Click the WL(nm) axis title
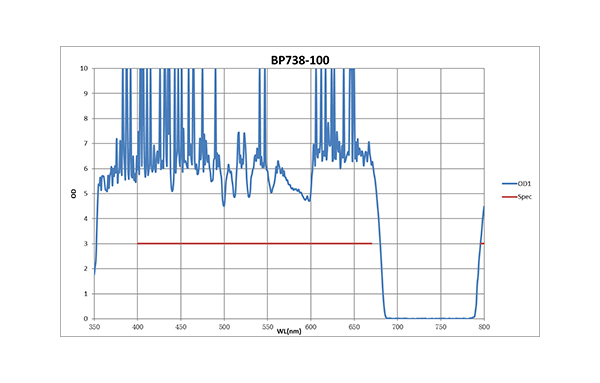Image resolution: width=600 pixels, height=383 pixels. 289,331
